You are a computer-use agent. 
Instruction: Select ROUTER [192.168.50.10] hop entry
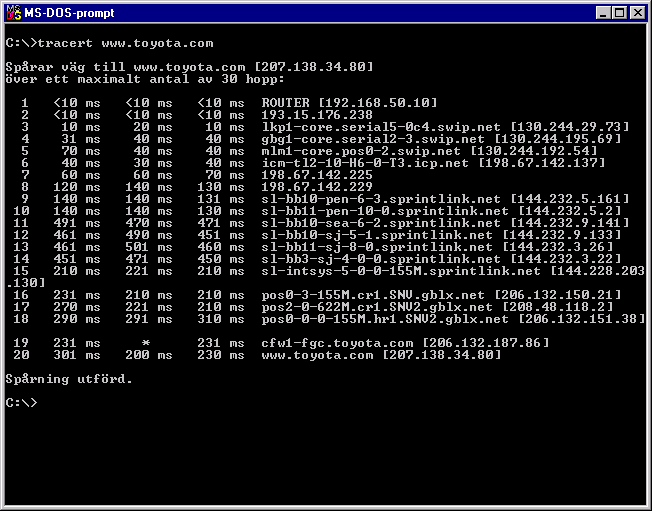point(349,103)
